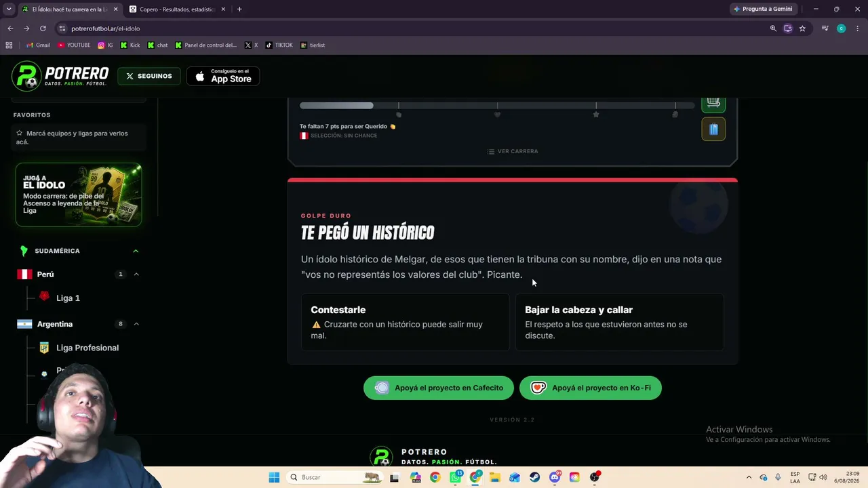The height and width of the screenshot is (488, 868).
Task: Click the App Store download badge
Action: point(223,76)
